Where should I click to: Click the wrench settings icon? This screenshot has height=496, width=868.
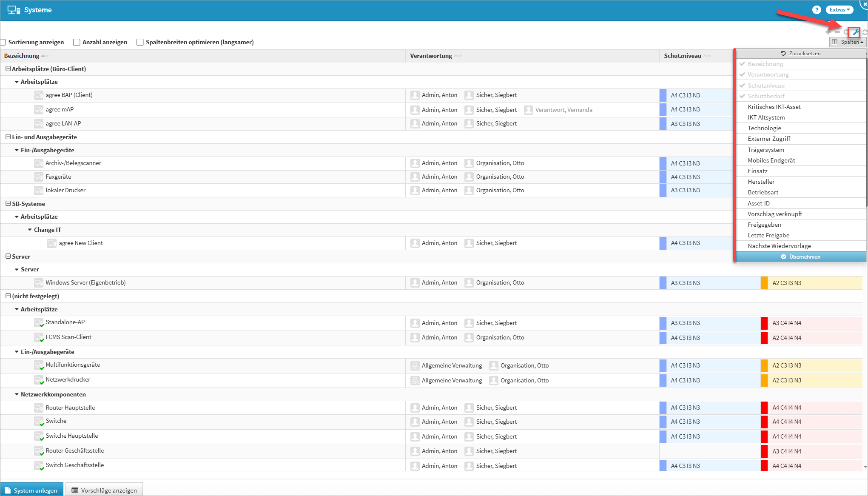click(855, 32)
